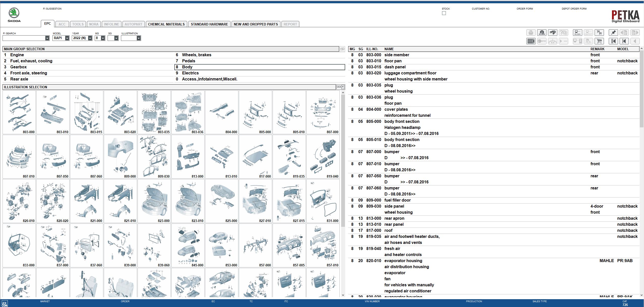
Task: Click the wheel and brake parts icon
Action: point(542,33)
